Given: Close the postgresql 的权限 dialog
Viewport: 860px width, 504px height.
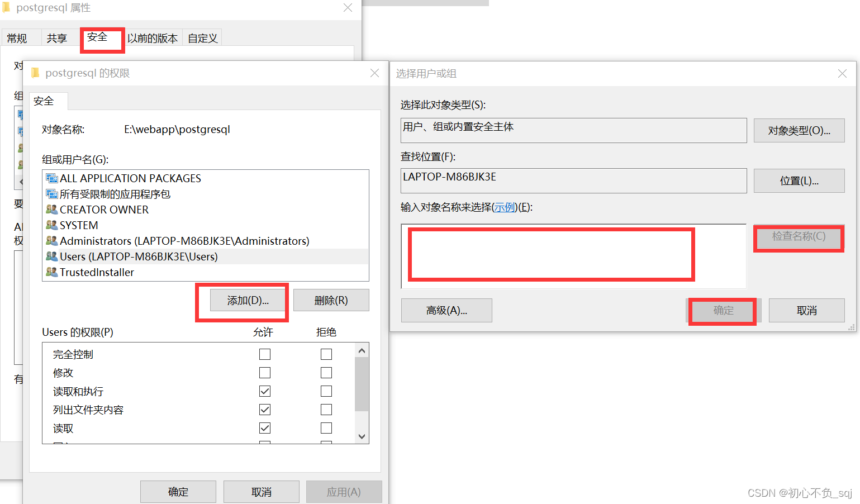Looking at the screenshot, I should point(374,73).
